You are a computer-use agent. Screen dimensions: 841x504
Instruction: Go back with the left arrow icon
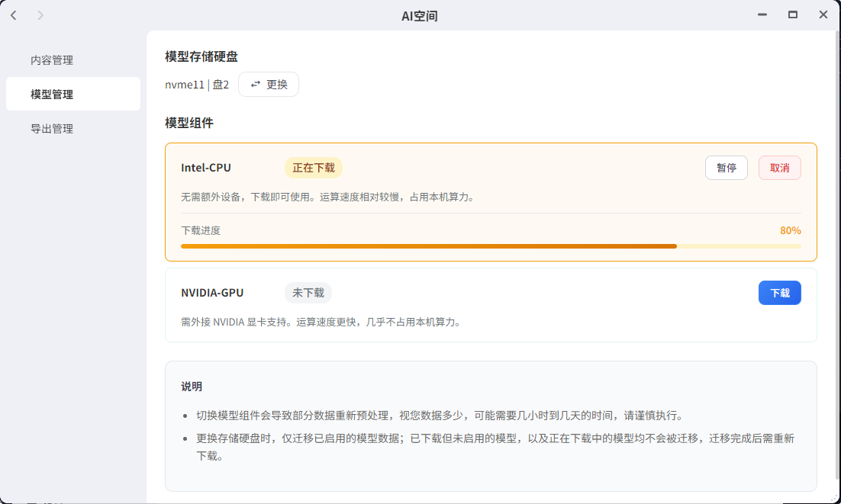14,15
